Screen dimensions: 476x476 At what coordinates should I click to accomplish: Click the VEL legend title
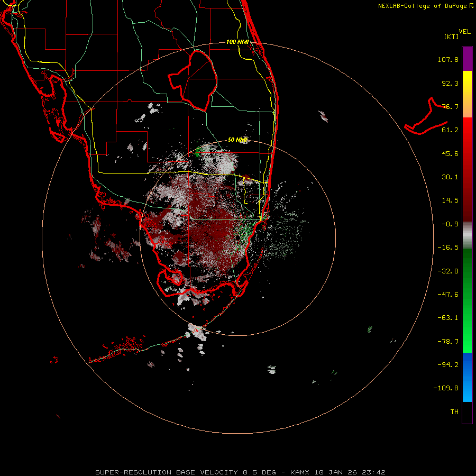464,32
